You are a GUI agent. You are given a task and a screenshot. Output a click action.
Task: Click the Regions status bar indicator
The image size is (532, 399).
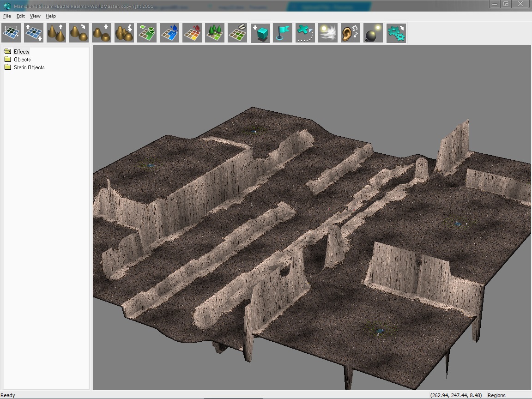coord(496,395)
